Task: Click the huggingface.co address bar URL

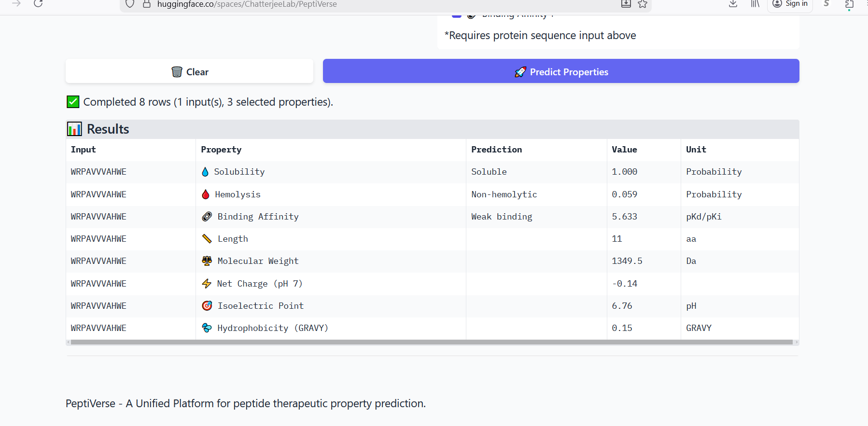Action: 247,4
